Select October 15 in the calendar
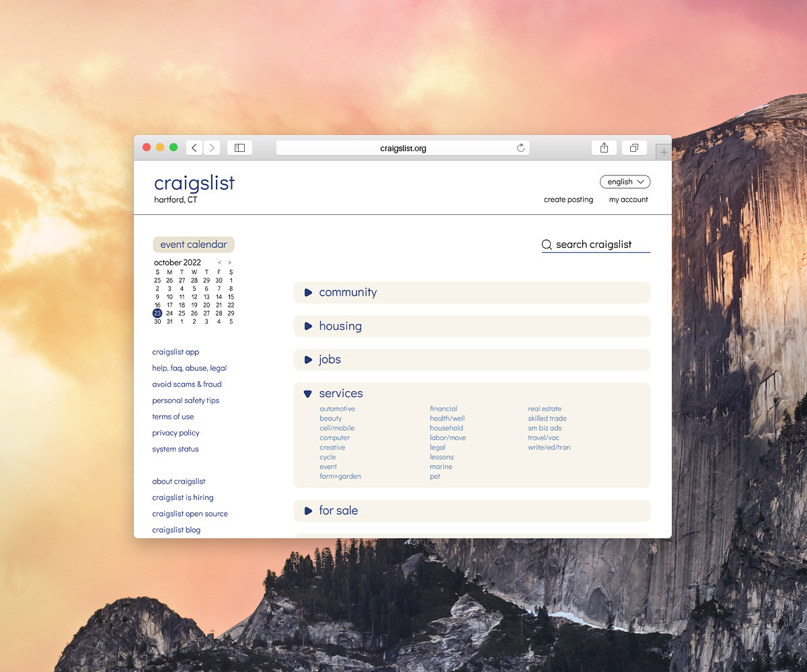This screenshot has width=807, height=672. 231,296
